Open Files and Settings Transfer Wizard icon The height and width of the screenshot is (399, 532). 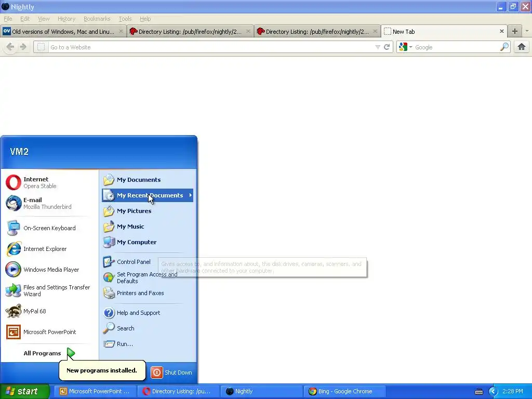[x=13, y=290]
